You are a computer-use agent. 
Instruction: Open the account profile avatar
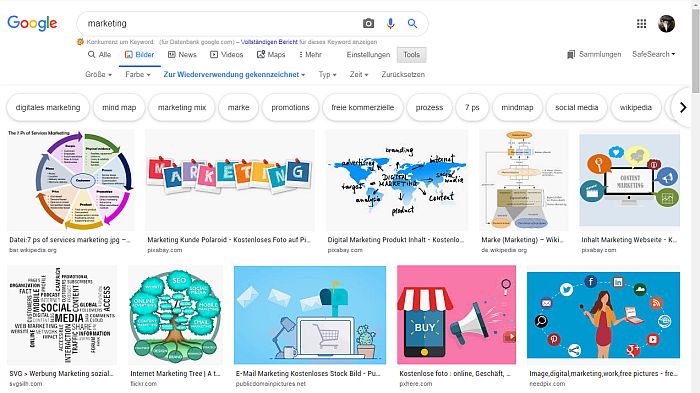tap(667, 24)
